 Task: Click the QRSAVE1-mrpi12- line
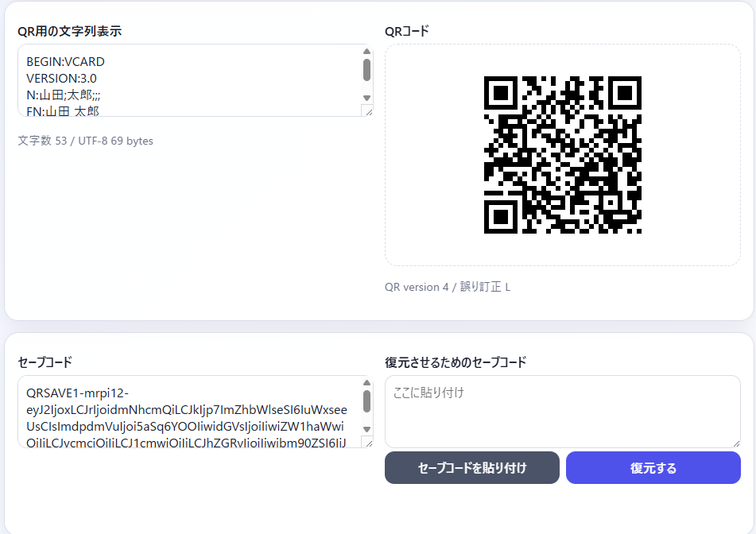point(78,393)
